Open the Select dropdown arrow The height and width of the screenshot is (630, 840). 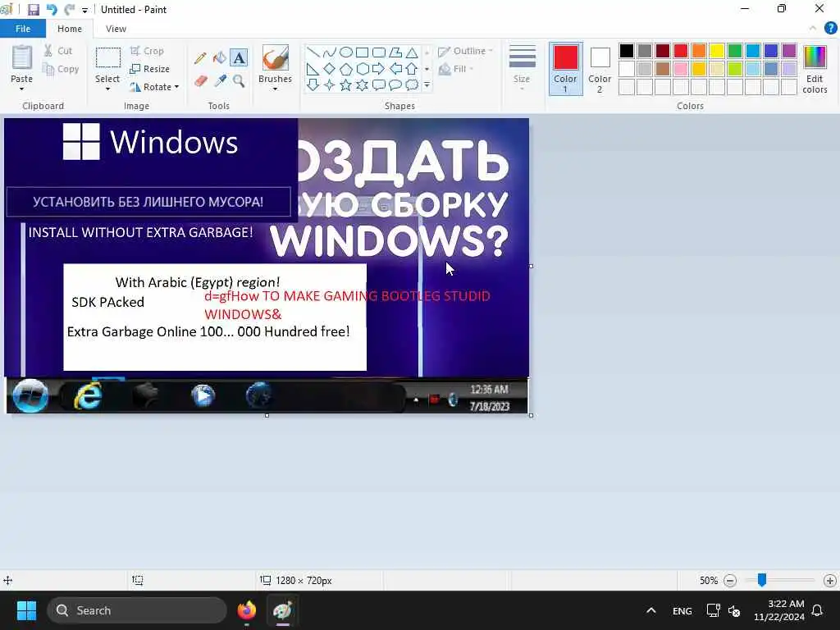pos(107,89)
